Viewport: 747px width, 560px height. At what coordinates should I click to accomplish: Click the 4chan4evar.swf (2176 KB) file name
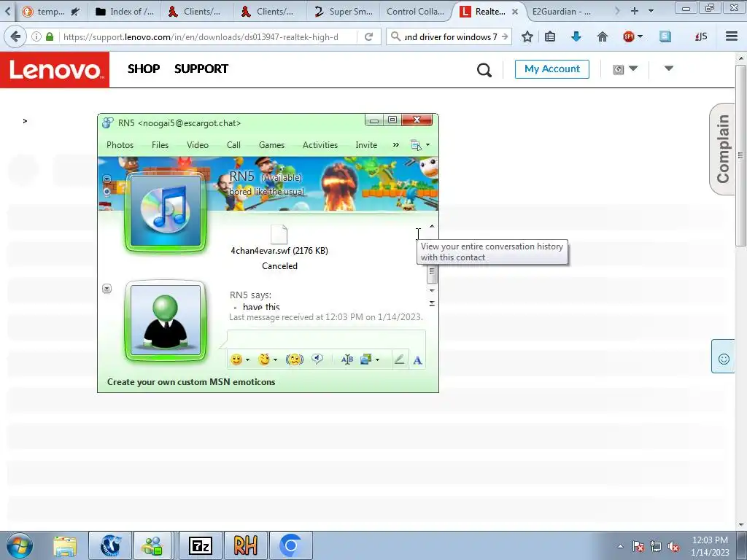[x=279, y=251]
